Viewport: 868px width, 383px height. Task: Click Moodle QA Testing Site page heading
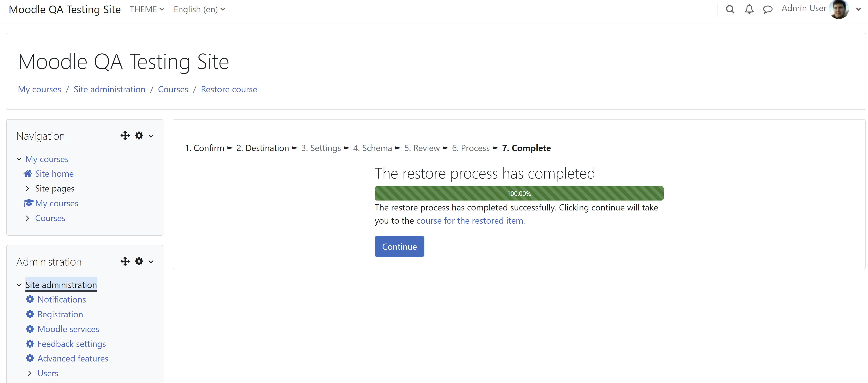coord(123,62)
